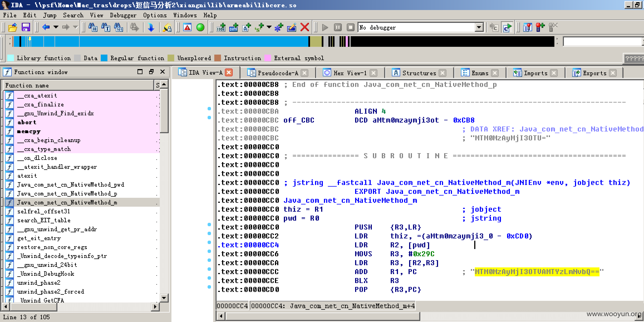Terminate the process with the stop button

[350, 27]
